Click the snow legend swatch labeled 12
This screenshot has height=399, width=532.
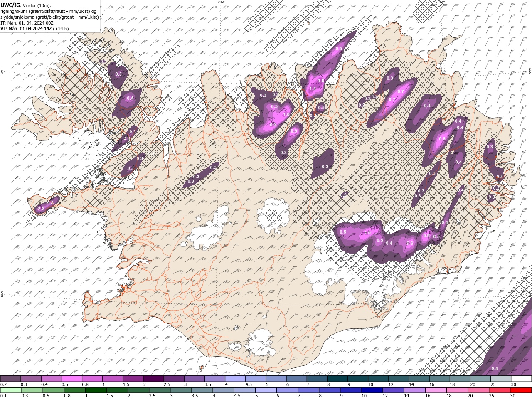click(399, 379)
